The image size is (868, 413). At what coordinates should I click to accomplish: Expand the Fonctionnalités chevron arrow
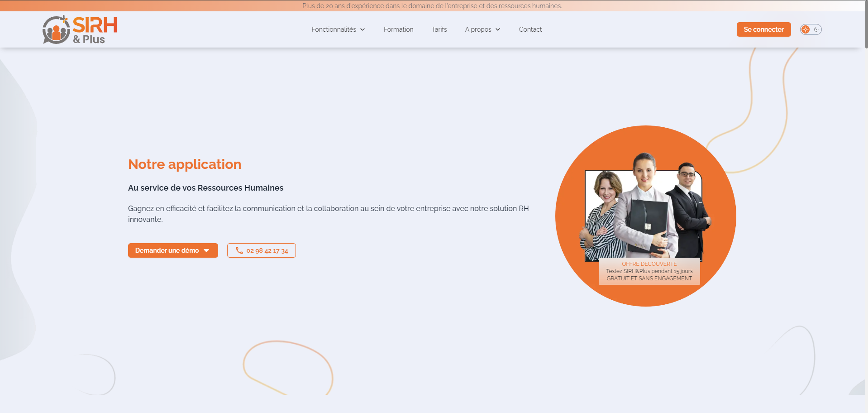[362, 29]
